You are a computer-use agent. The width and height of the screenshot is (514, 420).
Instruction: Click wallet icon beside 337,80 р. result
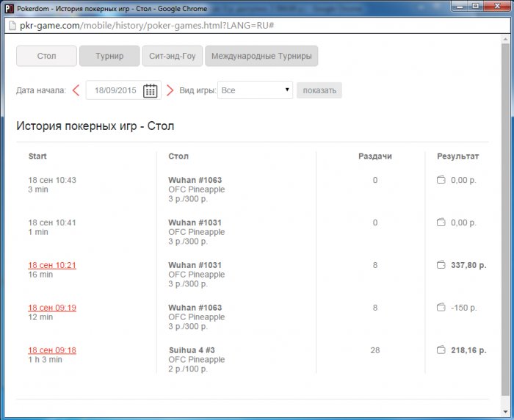pos(441,264)
